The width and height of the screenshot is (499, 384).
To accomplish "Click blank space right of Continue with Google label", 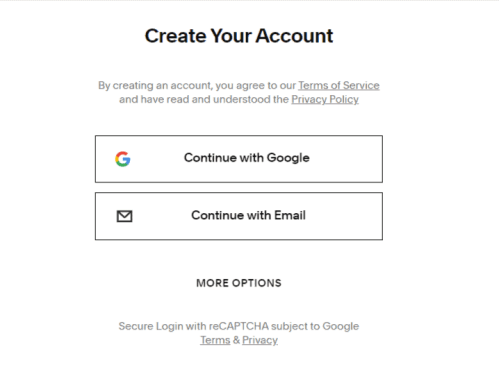I will pos(346,159).
